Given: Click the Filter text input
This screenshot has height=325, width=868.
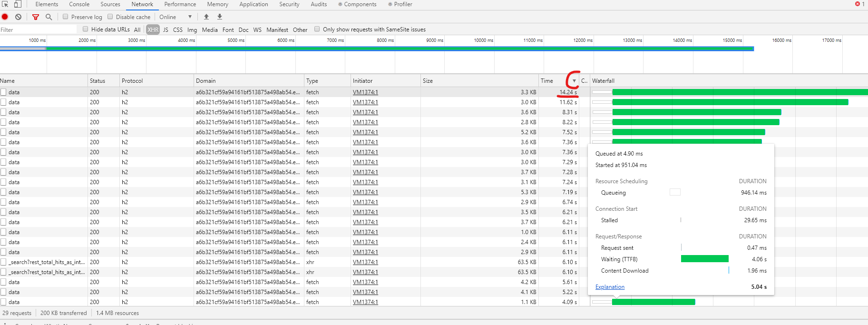Looking at the screenshot, I should tap(38, 30).
